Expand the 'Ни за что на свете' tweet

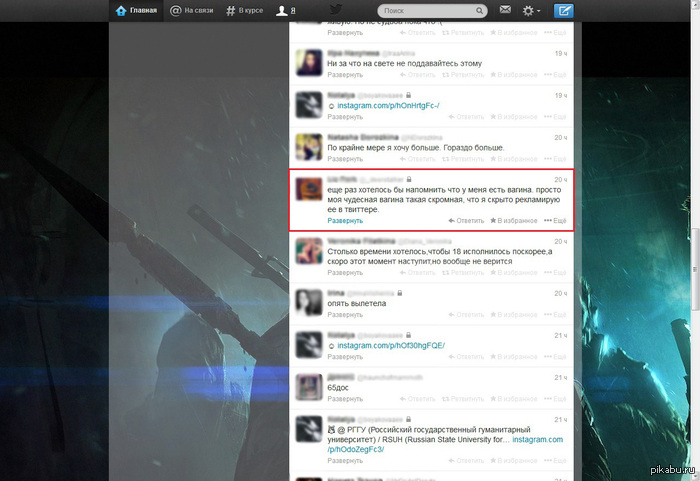coord(345,75)
